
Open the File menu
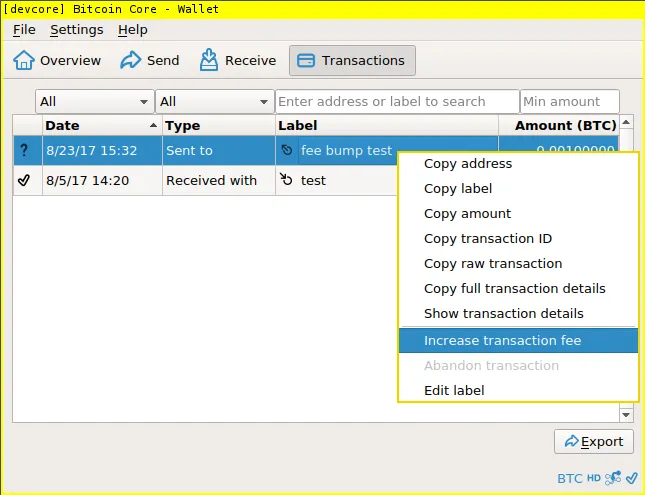point(24,30)
